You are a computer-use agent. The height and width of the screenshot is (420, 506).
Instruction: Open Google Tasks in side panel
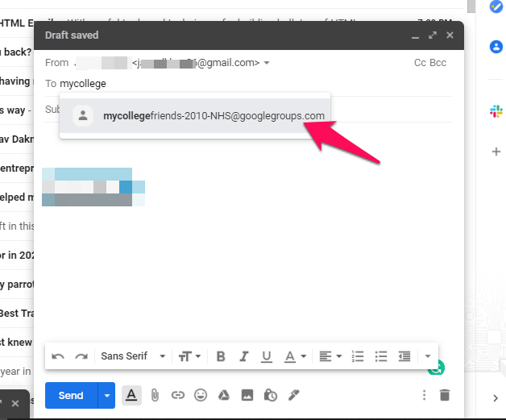(496, 6)
